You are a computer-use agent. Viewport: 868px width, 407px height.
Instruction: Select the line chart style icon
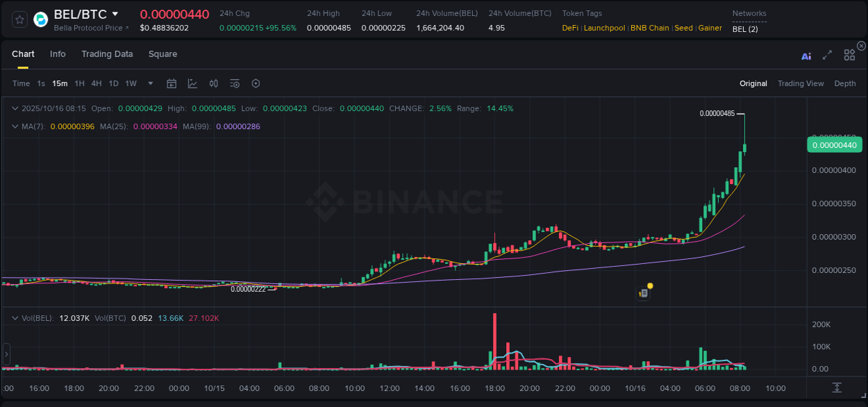192,83
